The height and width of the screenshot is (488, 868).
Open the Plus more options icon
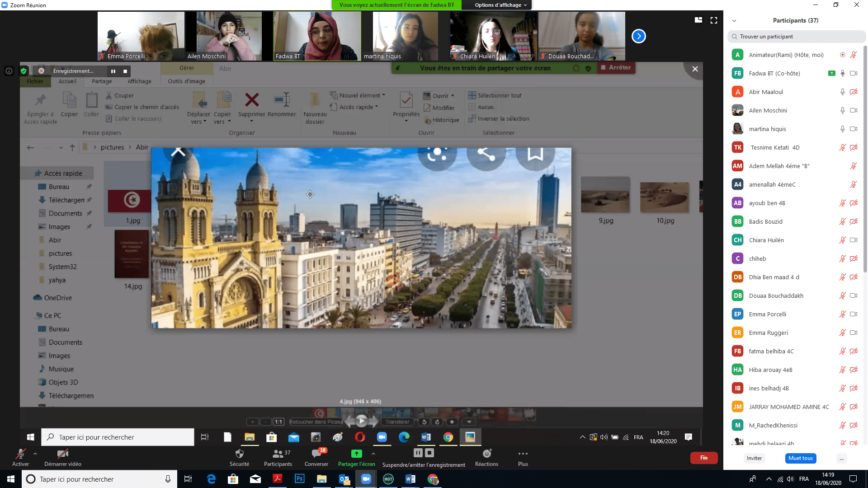pyautogui.click(x=523, y=454)
